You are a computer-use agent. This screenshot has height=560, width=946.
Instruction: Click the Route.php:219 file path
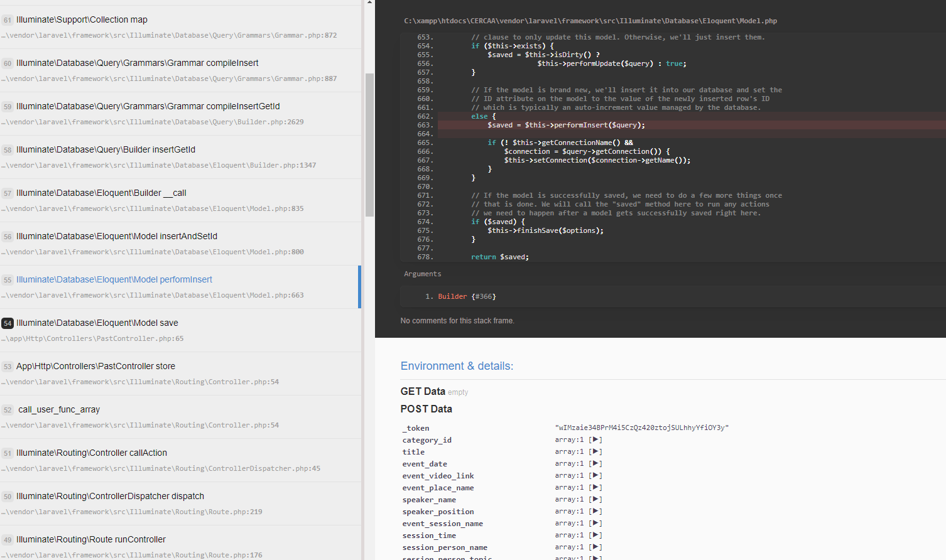point(132,512)
